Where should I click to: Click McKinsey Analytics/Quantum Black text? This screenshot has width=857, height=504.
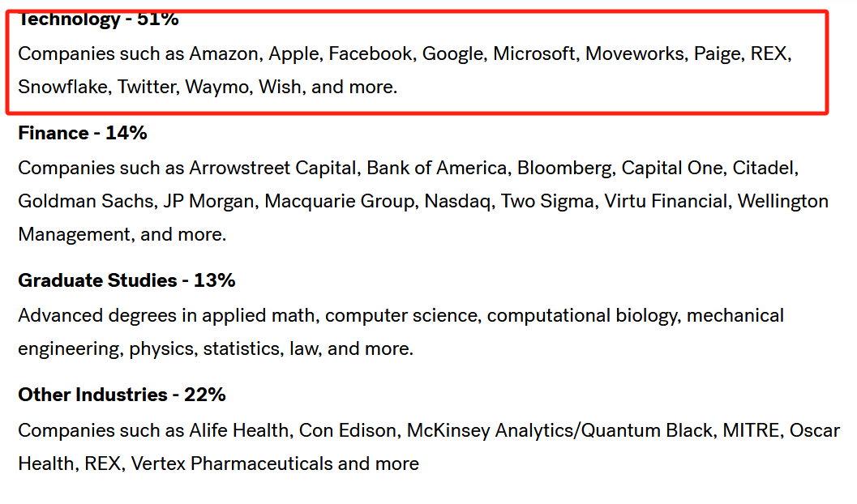point(561,431)
